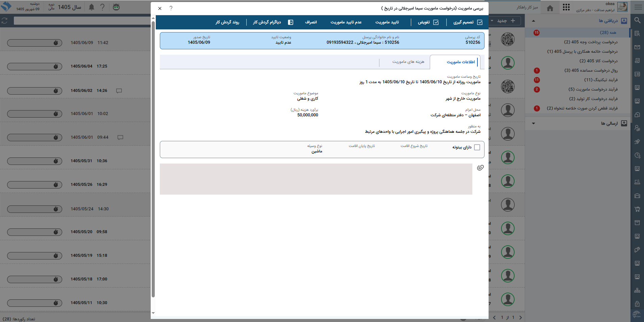The height and width of the screenshot is (322, 644).
Task: Click the company logo in top-left corner
Action: (x=6, y=6)
